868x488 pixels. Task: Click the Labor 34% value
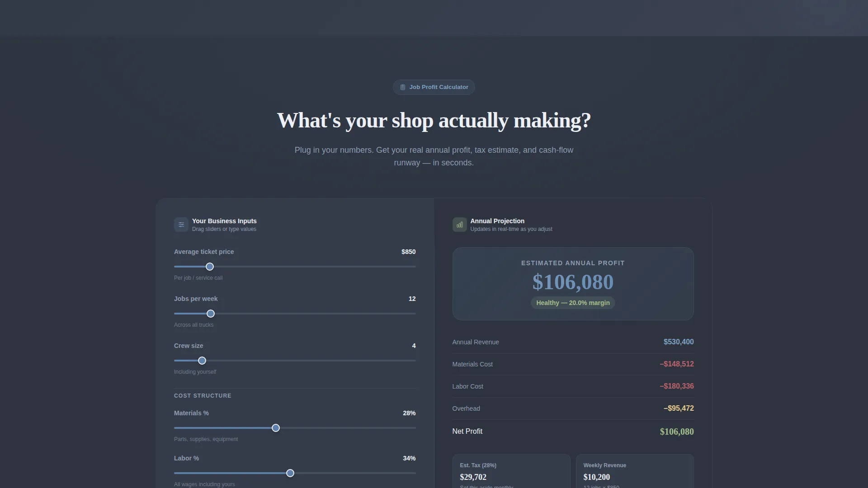pyautogui.click(x=409, y=458)
